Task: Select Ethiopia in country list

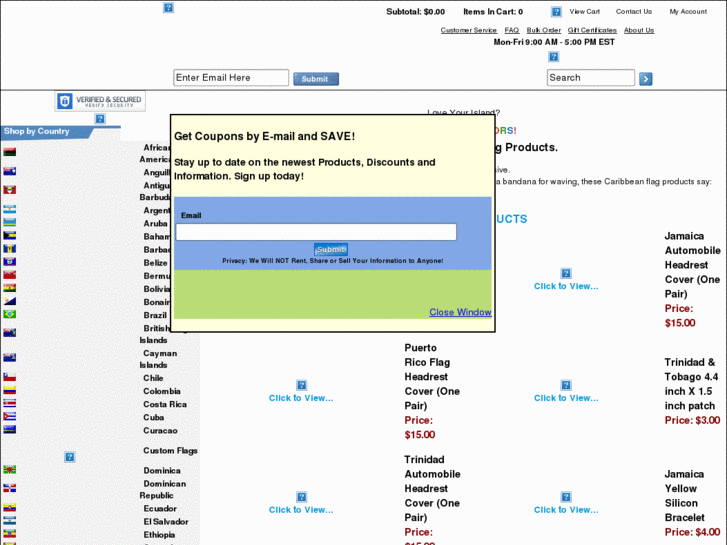Action: click(159, 534)
